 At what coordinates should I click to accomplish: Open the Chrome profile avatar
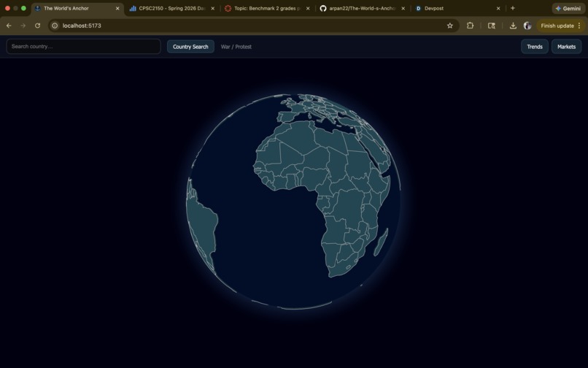point(527,26)
